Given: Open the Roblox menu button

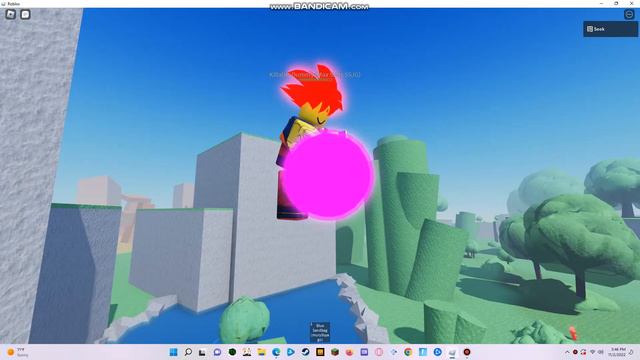Looking at the screenshot, I should [x=11, y=14].
